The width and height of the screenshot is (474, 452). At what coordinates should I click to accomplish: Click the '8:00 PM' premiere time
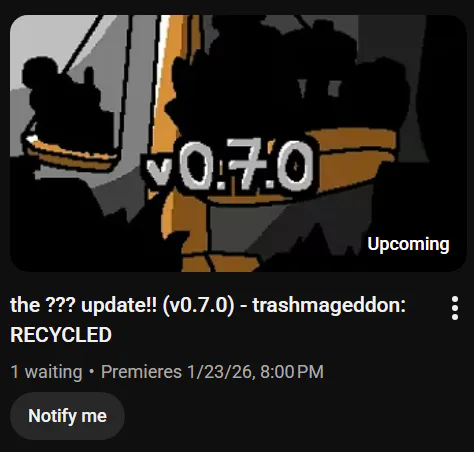pyautogui.click(x=292, y=372)
